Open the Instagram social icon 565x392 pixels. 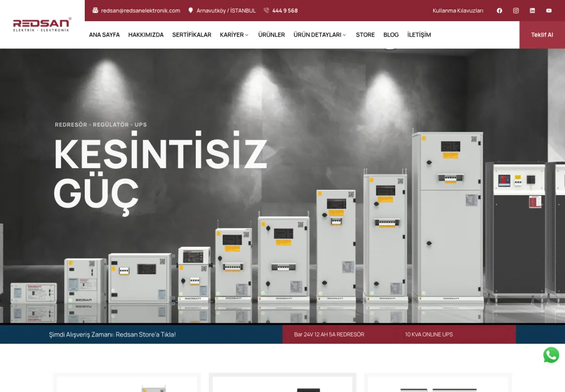[x=516, y=10]
